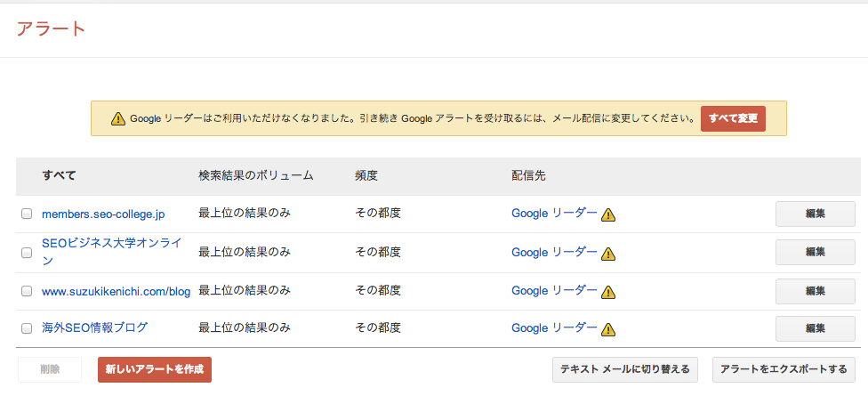Toggle checkbox for 海外SEO情報ブログ
Viewport: 868px width, 396px height.
point(27,327)
